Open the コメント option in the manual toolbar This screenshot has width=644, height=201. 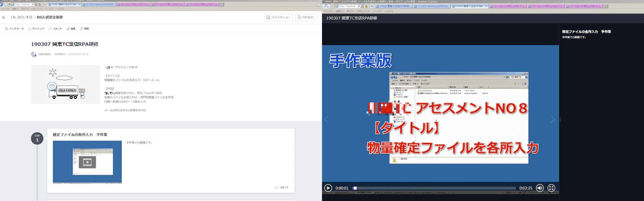tap(55, 29)
